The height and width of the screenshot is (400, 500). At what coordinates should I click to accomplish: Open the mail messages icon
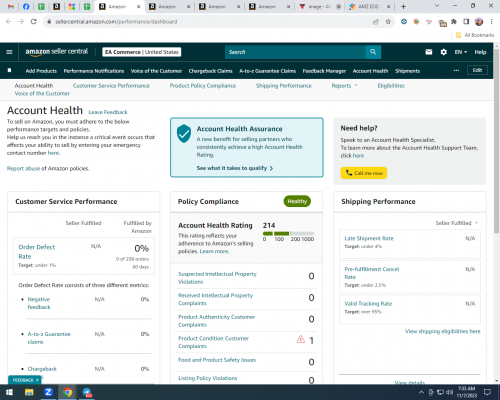[x=429, y=52]
